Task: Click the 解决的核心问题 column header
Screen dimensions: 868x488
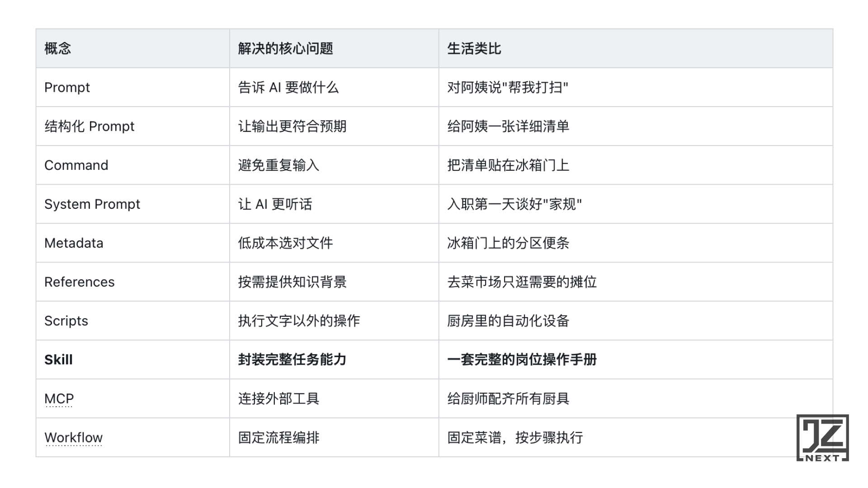Action: tap(286, 48)
